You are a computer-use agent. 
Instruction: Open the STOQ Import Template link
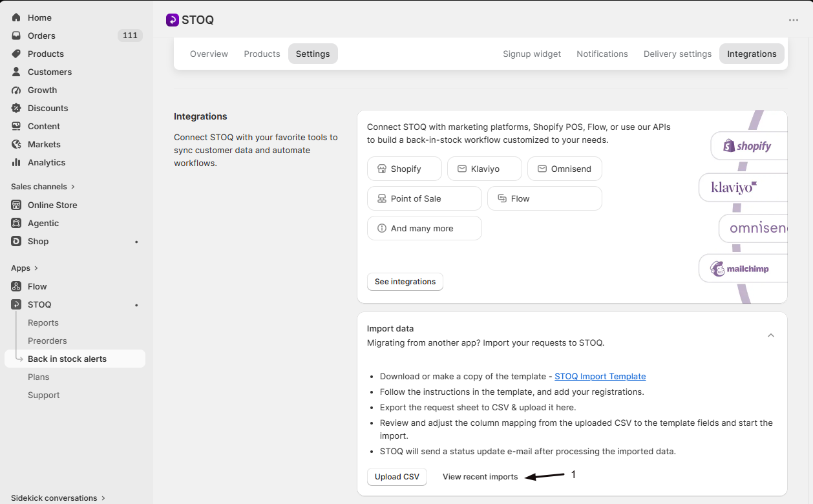tap(600, 376)
